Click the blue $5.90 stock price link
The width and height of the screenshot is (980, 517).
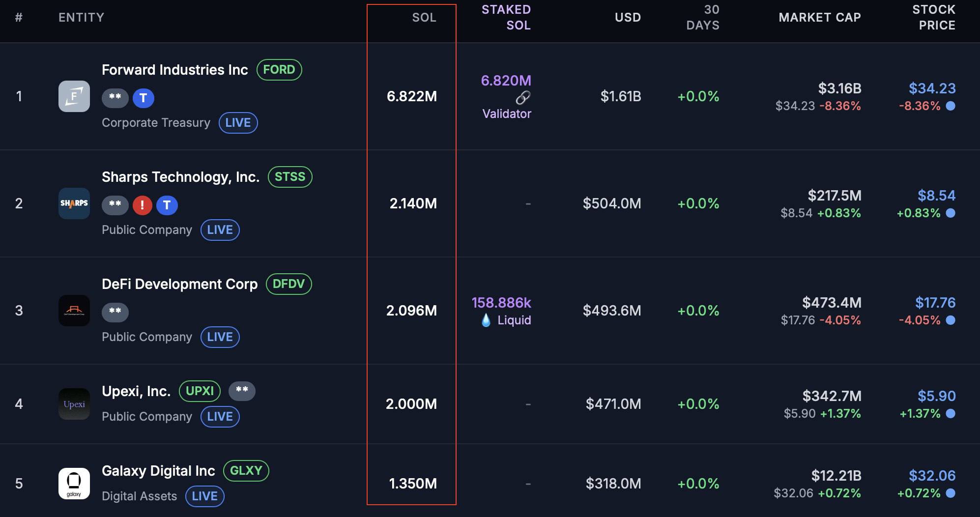[x=937, y=396]
